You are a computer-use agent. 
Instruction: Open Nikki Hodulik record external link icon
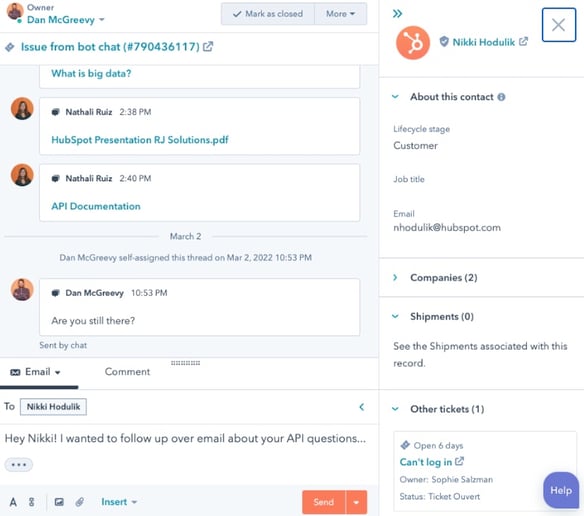(523, 41)
